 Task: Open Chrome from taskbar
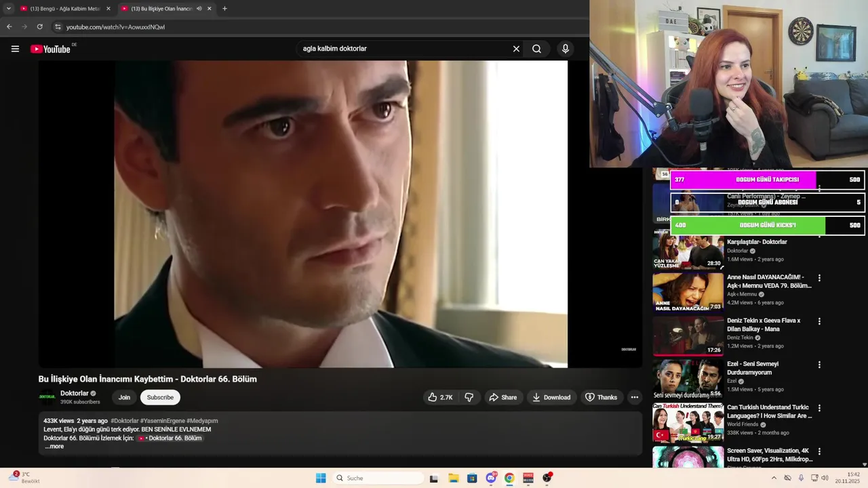(x=509, y=479)
